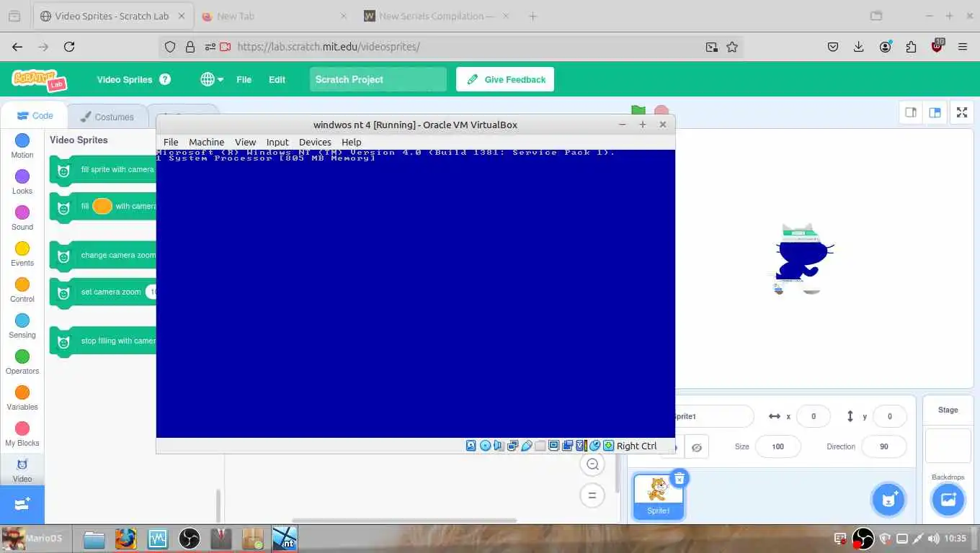Click the sprite Size field
This screenshot has height=553, width=980.
(778, 446)
